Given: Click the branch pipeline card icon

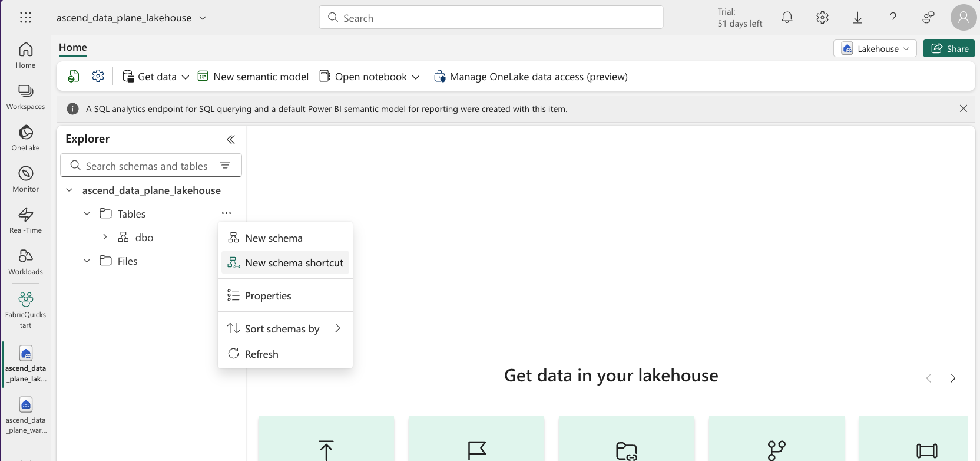Looking at the screenshot, I should (777, 450).
